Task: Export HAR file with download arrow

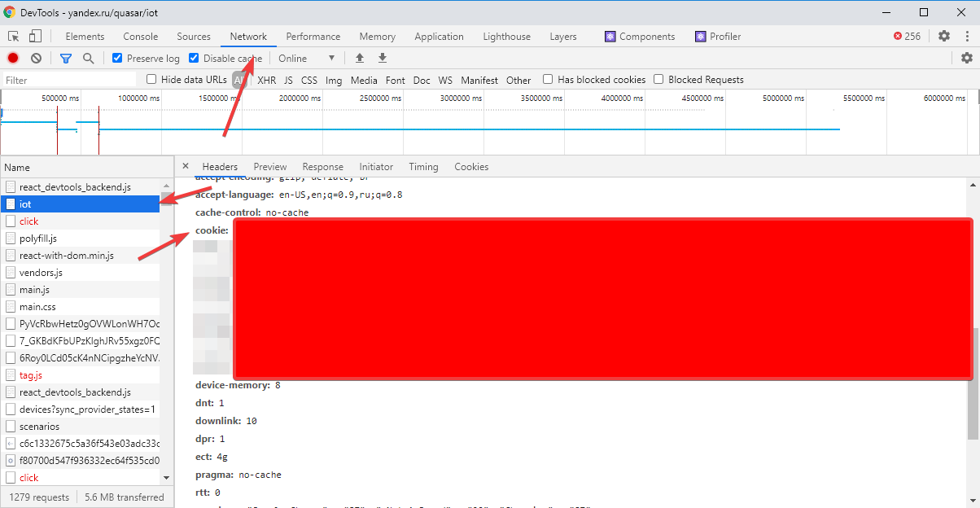Action: point(383,58)
